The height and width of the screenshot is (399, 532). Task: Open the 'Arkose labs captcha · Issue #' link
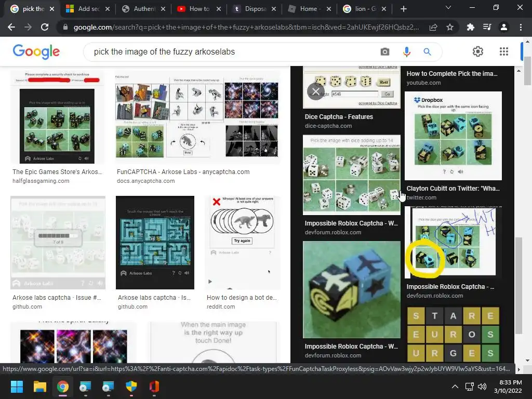pyautogui.click(x=57, y=298)
